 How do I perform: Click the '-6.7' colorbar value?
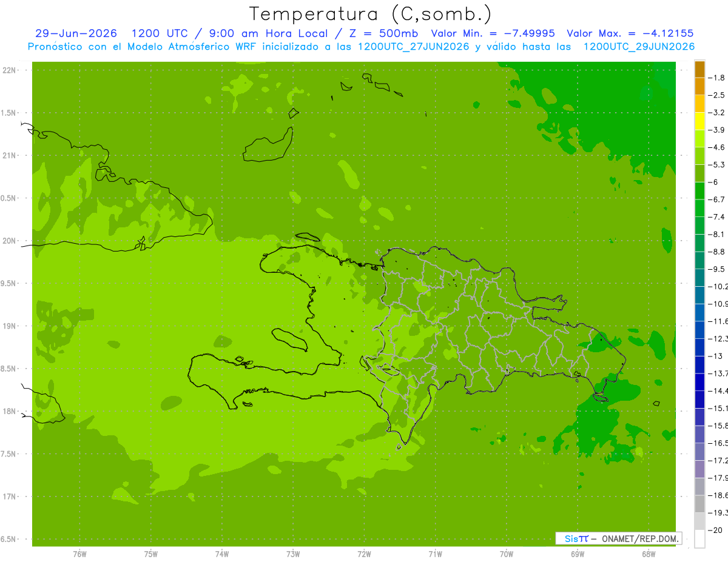[717, 199]
